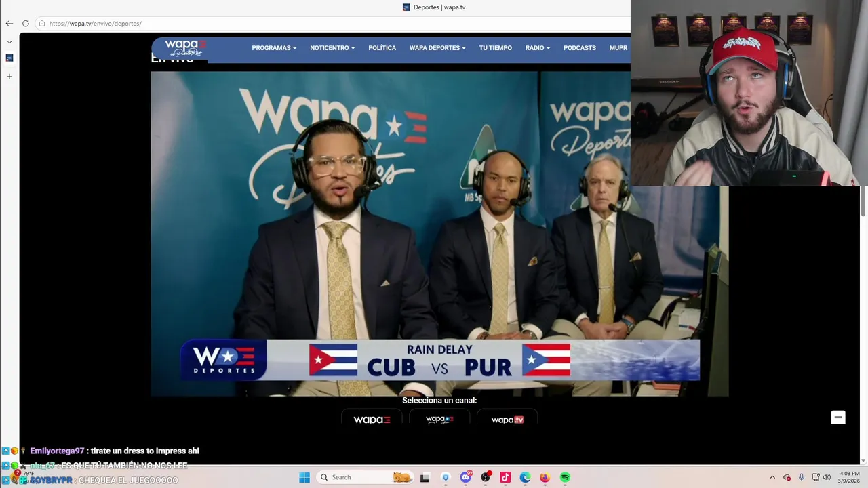Click the white minus button at bottom right

838,418
